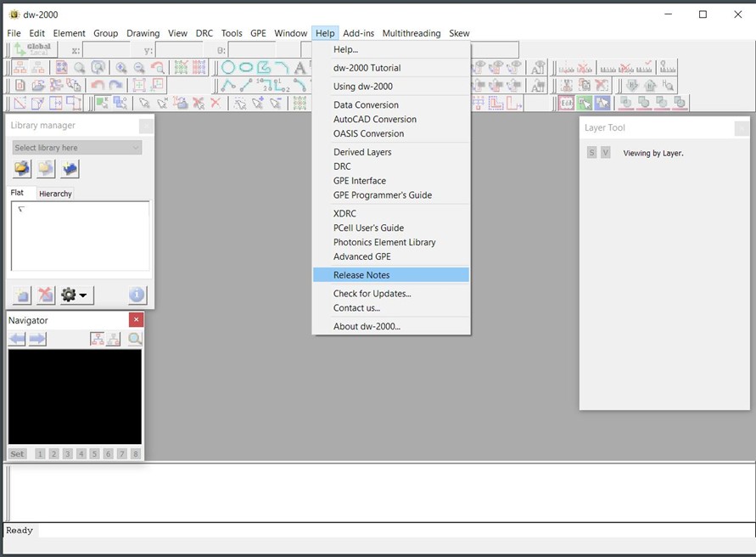Viewport: 756px width, 557px height.
Task: Toggle the Global/Local coordinate button
Action: (34, 49)
